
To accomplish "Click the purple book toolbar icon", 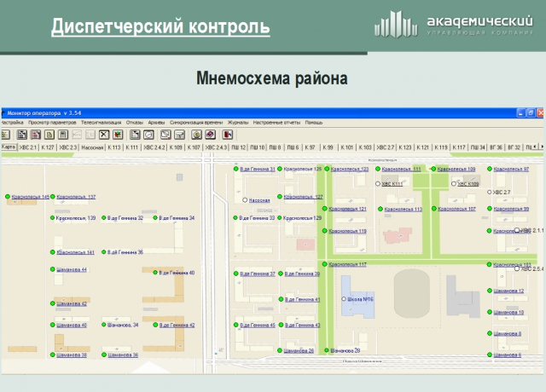I will pos(211,135).
